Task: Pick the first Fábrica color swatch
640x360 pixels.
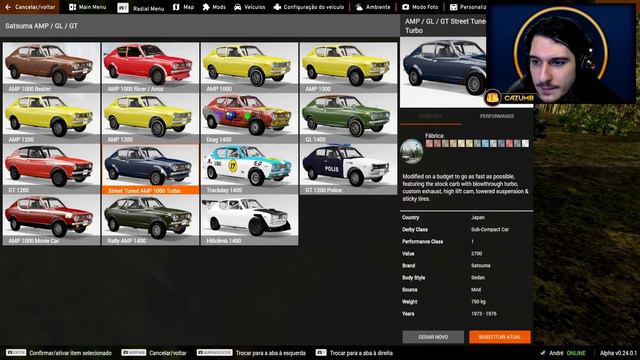Action: click(x=429, y=143)
